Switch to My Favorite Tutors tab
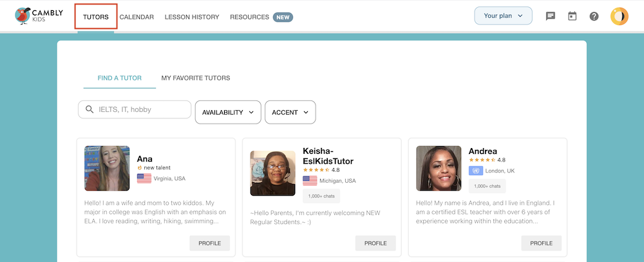This screenshot has width=644, height=262. [196, 78]
